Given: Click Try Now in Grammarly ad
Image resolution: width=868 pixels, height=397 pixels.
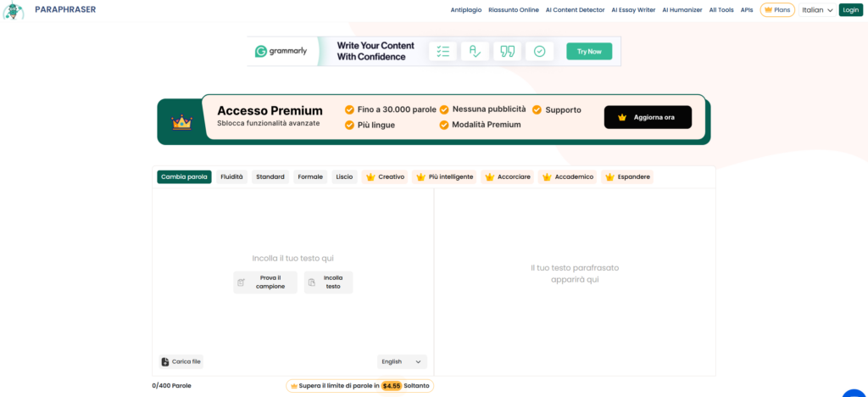Looking at the screenshot, I should tap(589, 52).
